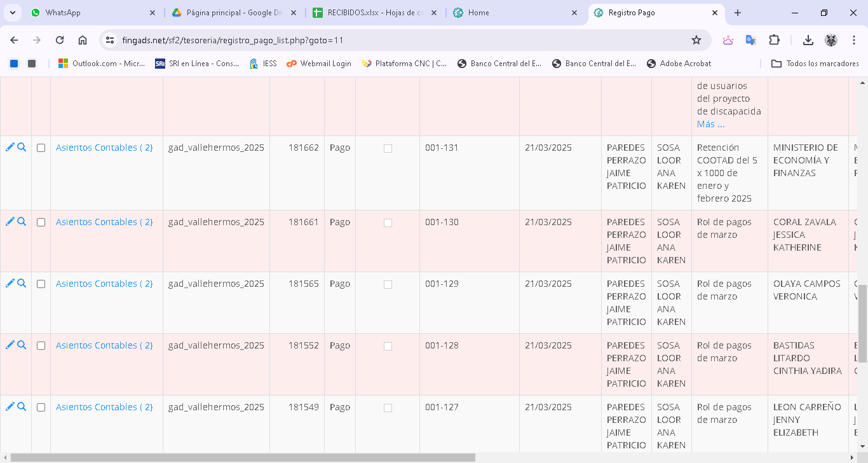This screenshot has width=868, height=463.
Task: Open the browser Extensions puzzle icon
Action: point(774,40)
